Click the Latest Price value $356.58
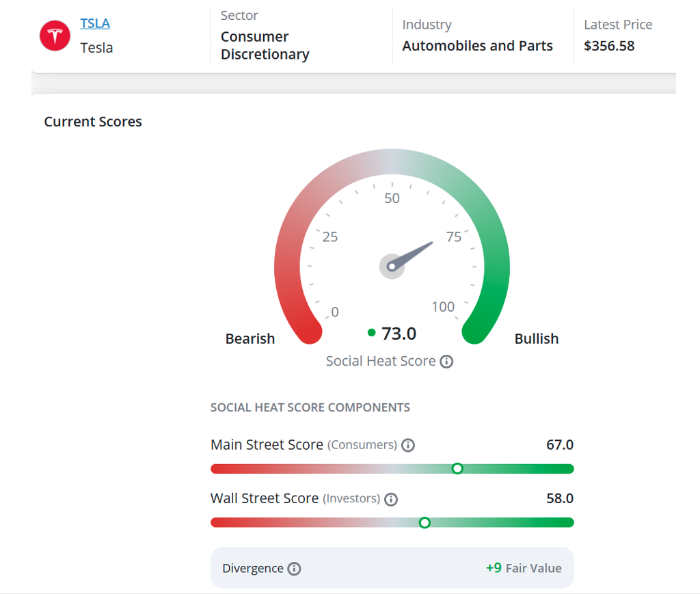The width and height of the screenshot is (700, 594). (x=609, y=46)
